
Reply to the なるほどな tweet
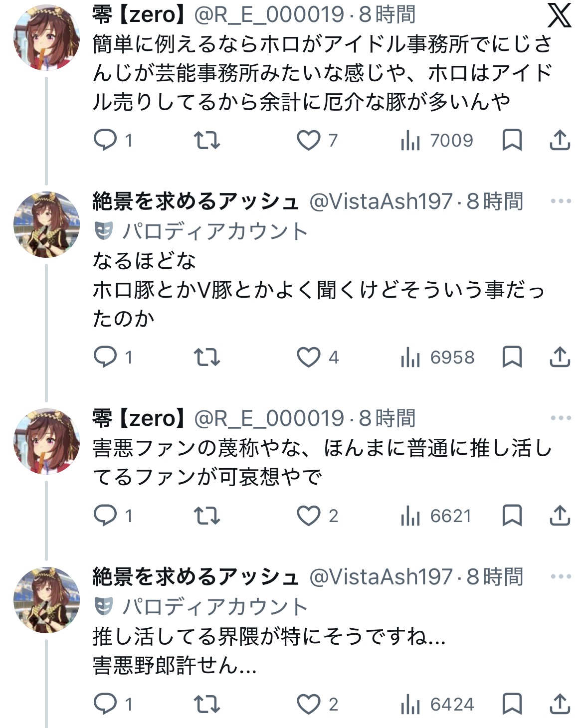(x=105, y=357)
